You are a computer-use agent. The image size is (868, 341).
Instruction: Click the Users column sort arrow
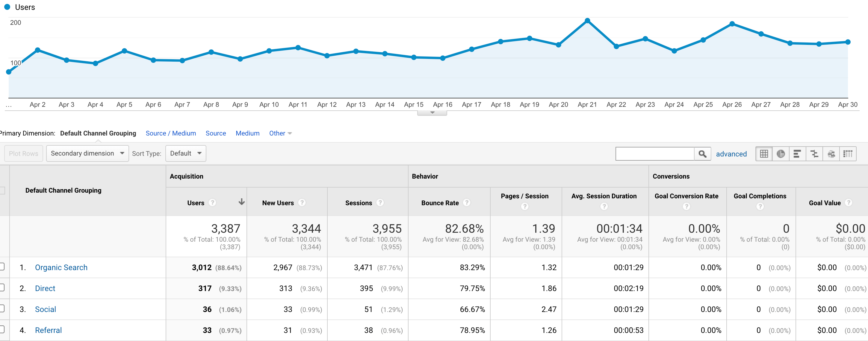[242, 202]
